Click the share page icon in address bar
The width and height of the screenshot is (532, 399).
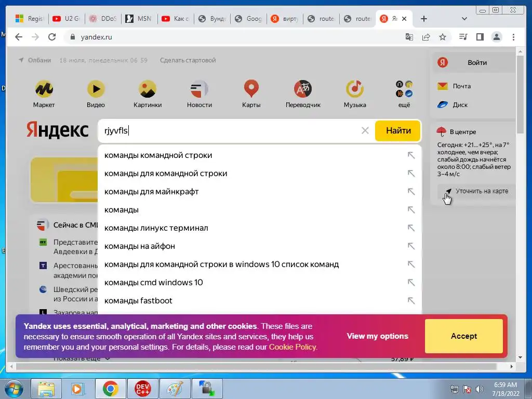point(426,37)
